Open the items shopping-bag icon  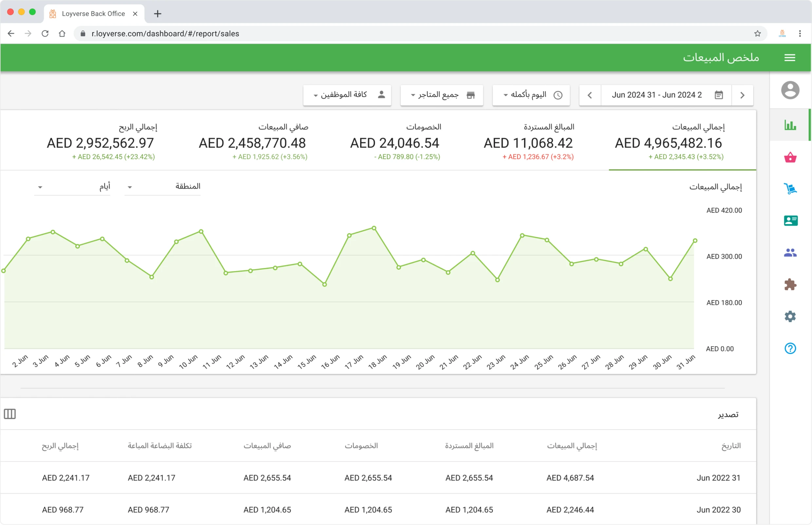790,157
